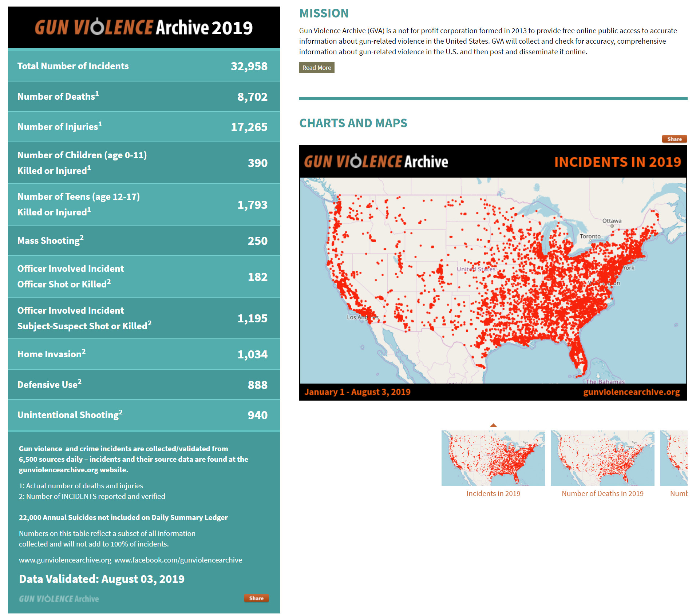Click the Toronto label on the map
Screen dimensions: 696x616
[590, 237]
